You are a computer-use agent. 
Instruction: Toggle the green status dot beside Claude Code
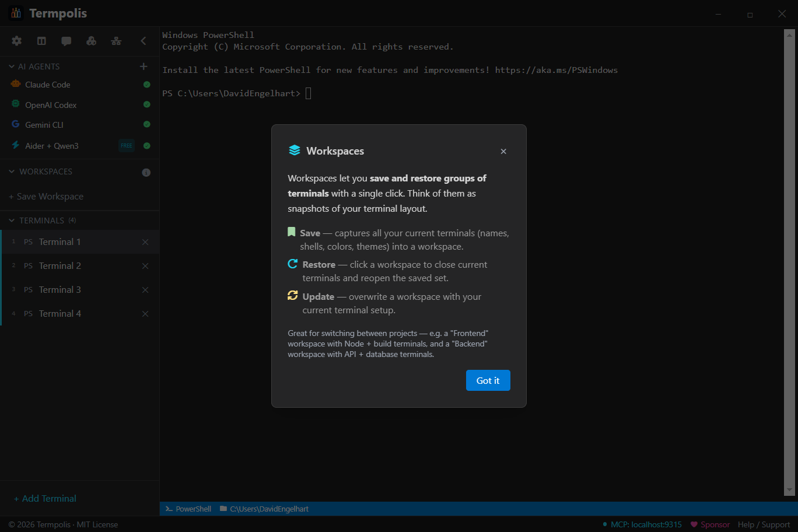pos(145,84)
